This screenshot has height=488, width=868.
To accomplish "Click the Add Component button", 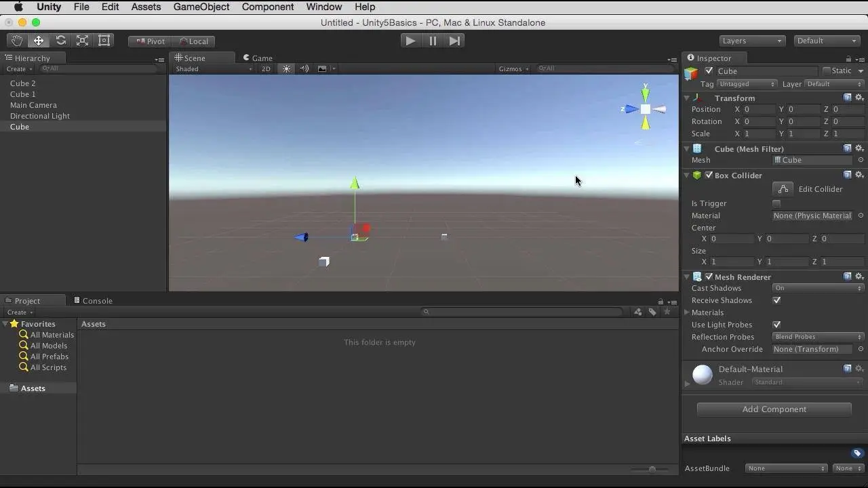I will (774, 409).
